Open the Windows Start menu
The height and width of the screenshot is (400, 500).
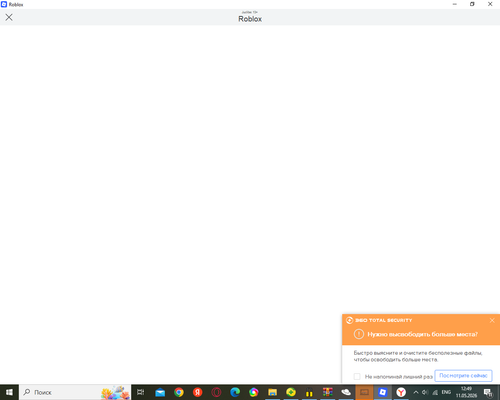[x=9, y=392]
